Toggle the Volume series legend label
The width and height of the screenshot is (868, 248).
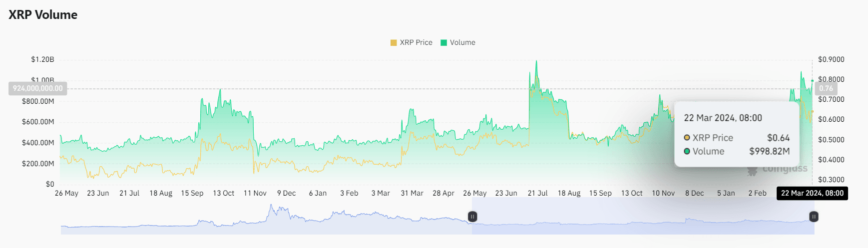pos(462,43)
